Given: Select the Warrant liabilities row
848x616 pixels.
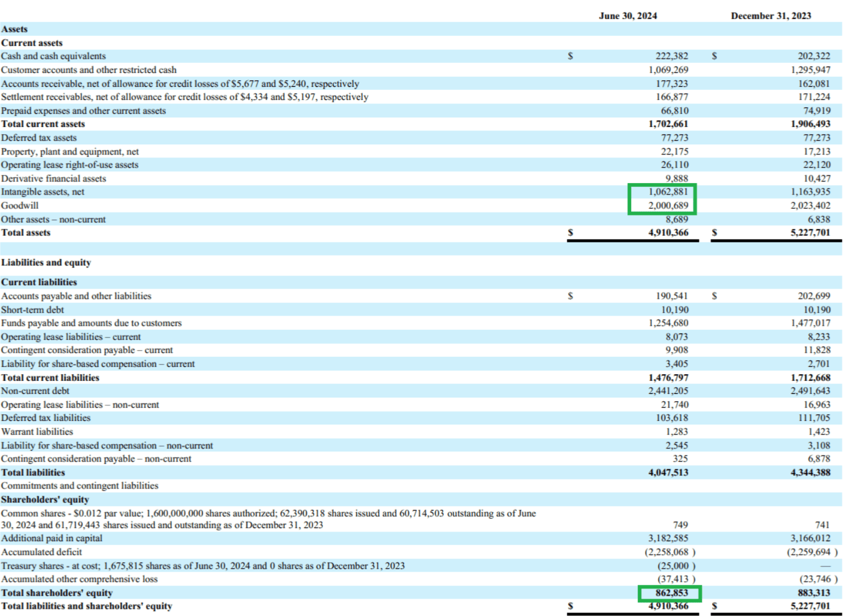Looking at the screenshot, I should pos(38,432).
